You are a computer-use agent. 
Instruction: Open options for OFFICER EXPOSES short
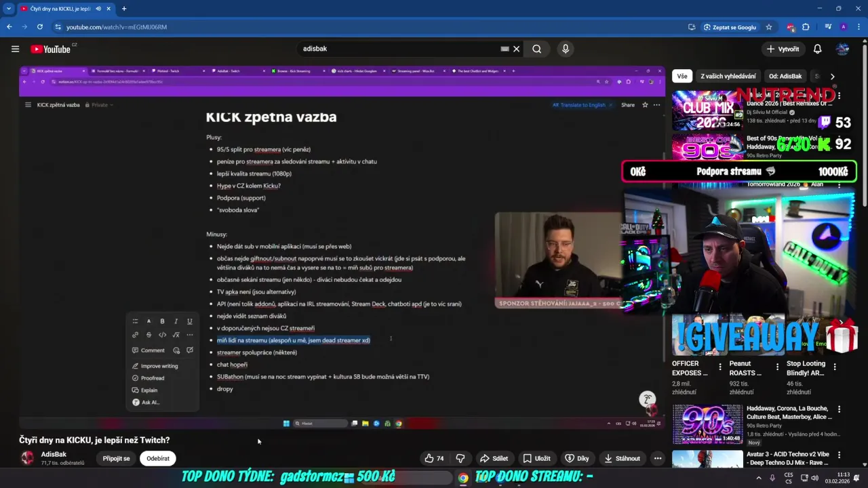720,367
